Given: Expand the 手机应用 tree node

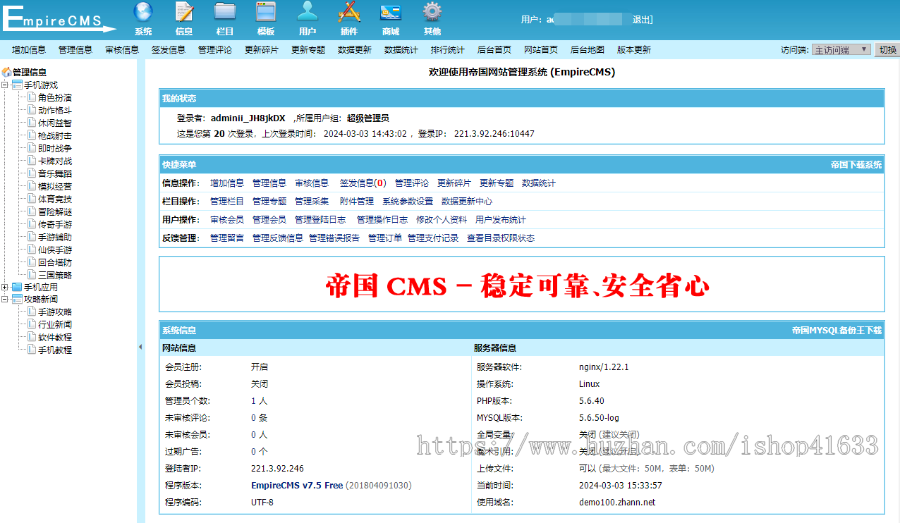Looking at the screenshot, I should 5,287.
